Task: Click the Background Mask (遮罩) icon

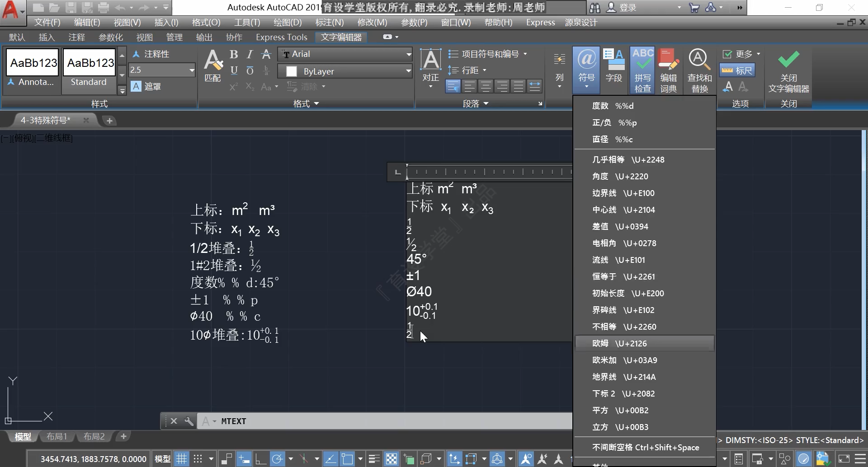Action: coord(146,86)
